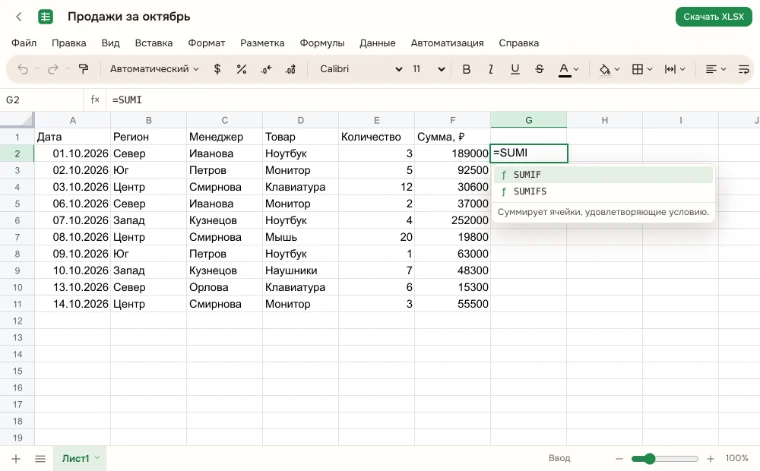Expand the merge cells dropdown arrow

pos(682,70)
